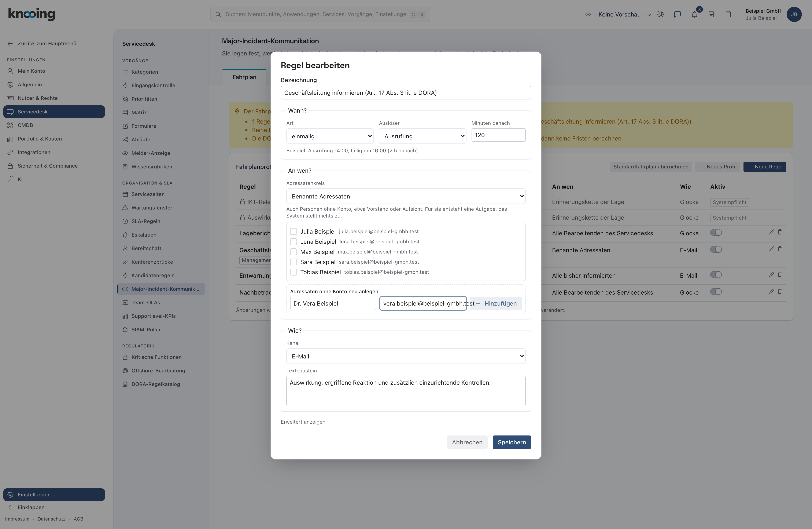
Task: Check the Lena Beispiel recipient checkbox
Action: 294,242
